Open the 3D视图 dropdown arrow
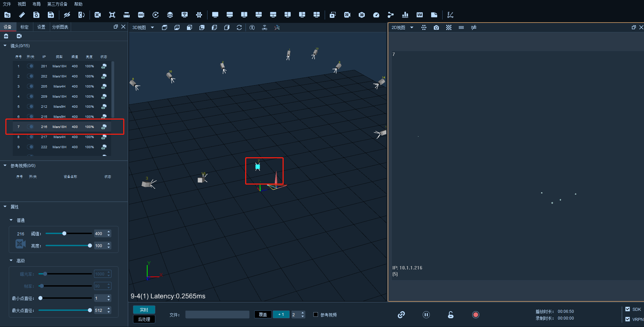The width and height of the screenshot is (644, 327). pyautogui.click(x=152, y=28)
